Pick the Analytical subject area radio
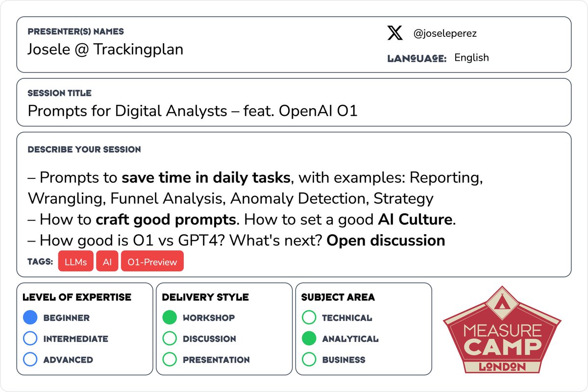Screen dimensions: 588x392 (x=309, y=339)
